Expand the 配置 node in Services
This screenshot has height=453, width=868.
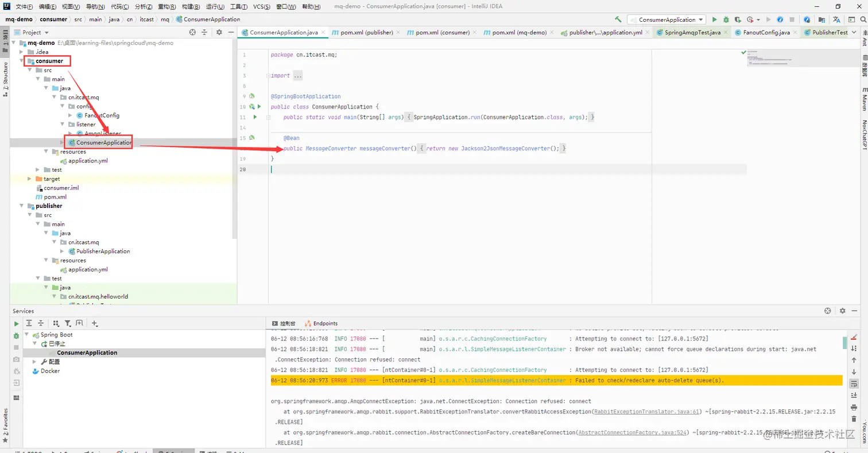click(x=34, y=362)
